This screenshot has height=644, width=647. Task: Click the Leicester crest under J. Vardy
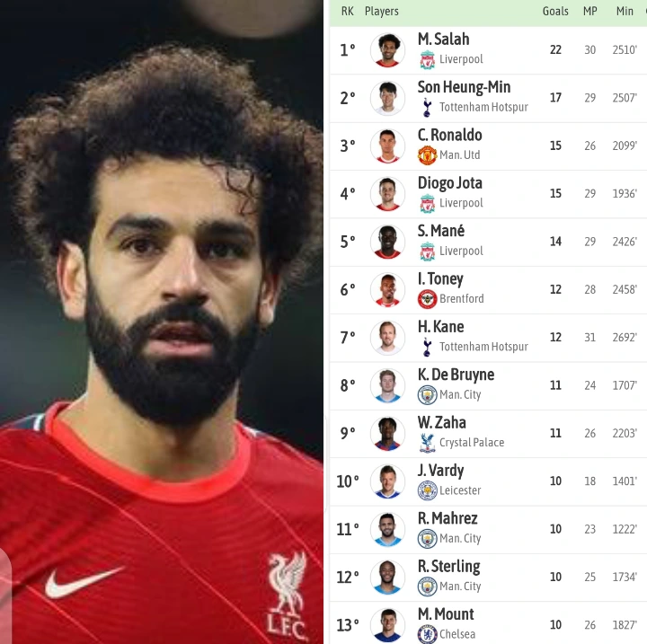coord(427,491)
